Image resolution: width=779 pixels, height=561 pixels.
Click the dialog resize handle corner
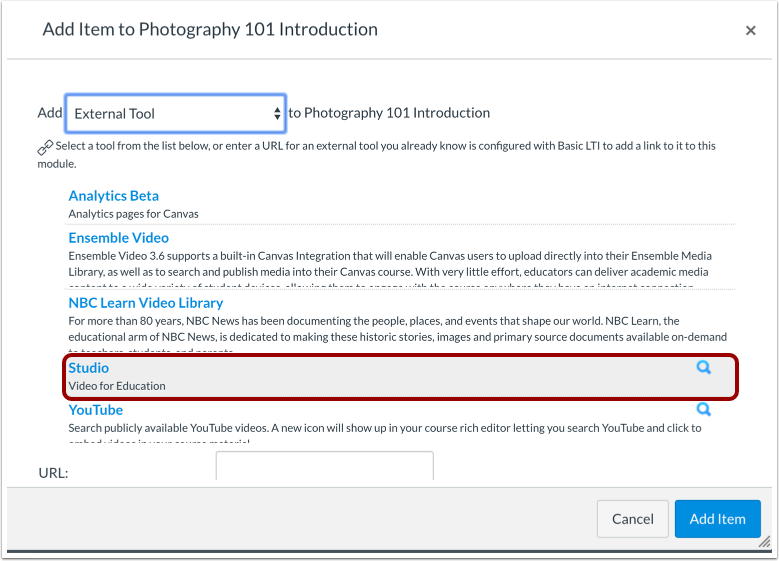765,542
